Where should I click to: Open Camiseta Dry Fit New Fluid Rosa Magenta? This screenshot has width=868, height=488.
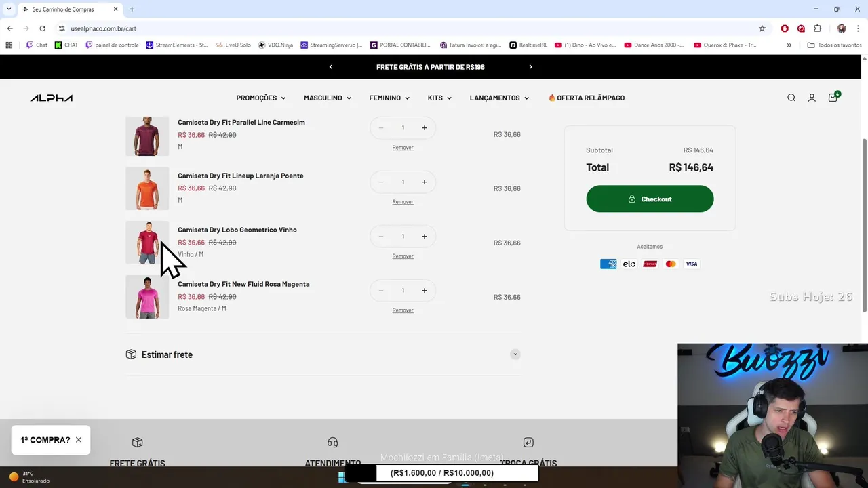click(x=243, y=284)
